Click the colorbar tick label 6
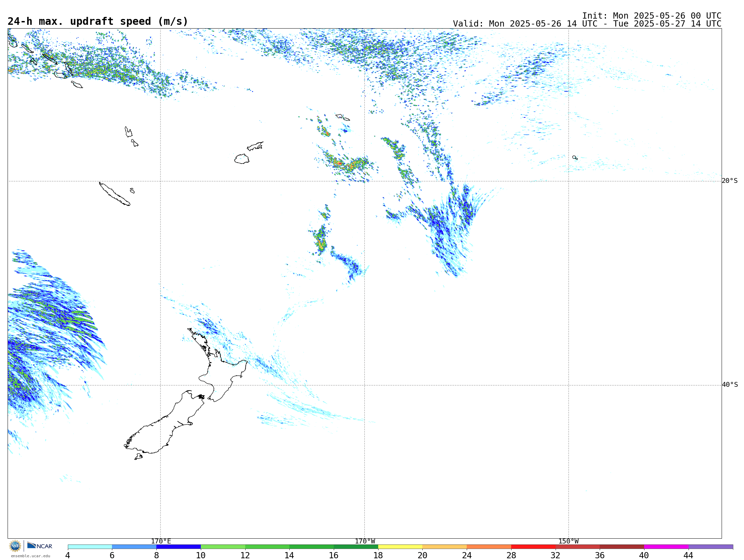This screenshot has width=744, height=560. (x=112, y=555)
